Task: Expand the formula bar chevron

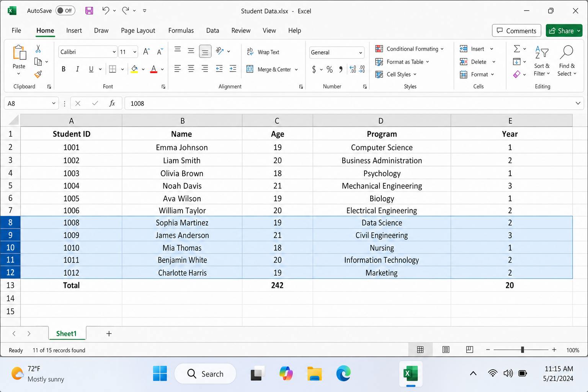Action: click(578, 103)
